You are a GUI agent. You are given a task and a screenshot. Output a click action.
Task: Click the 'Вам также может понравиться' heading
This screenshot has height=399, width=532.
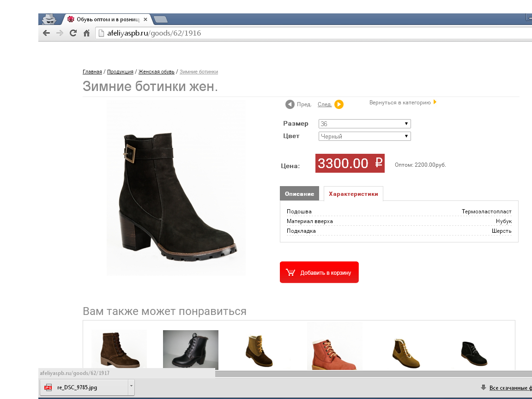164,311
